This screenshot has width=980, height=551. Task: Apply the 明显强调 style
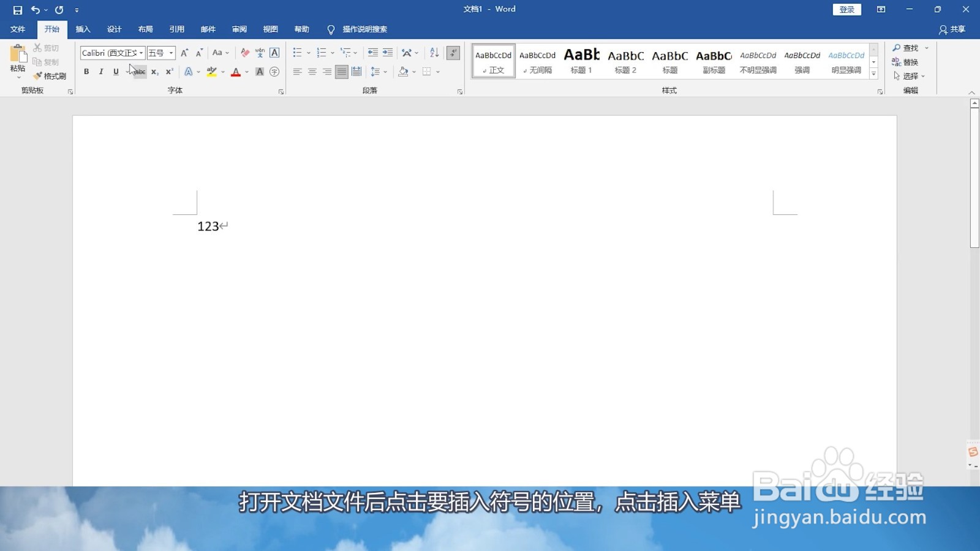846,61
